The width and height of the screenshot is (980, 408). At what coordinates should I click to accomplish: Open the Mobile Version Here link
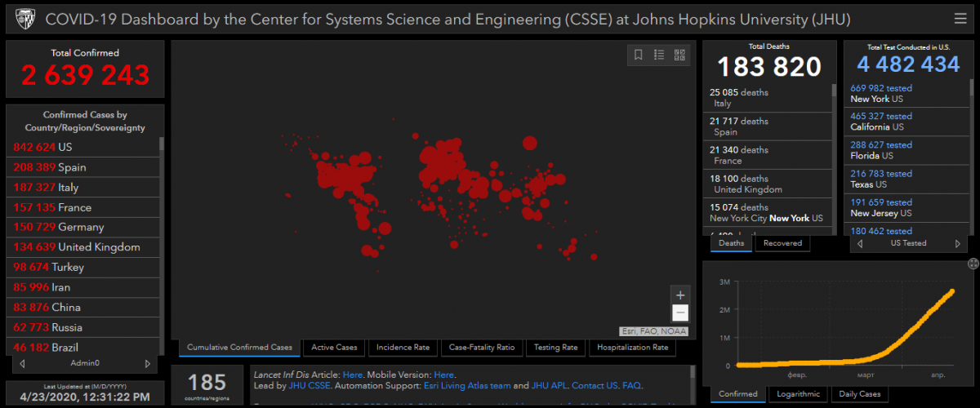coord(444,375)
